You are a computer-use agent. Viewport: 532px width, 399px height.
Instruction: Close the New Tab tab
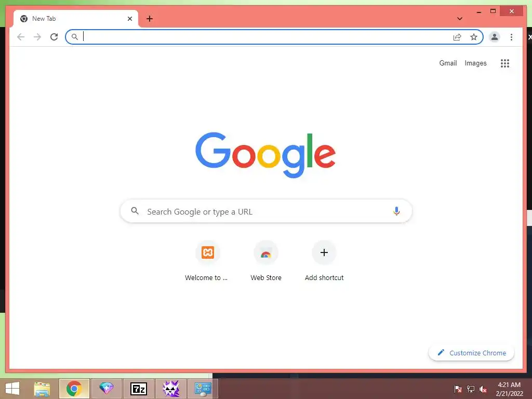point(129,19)
